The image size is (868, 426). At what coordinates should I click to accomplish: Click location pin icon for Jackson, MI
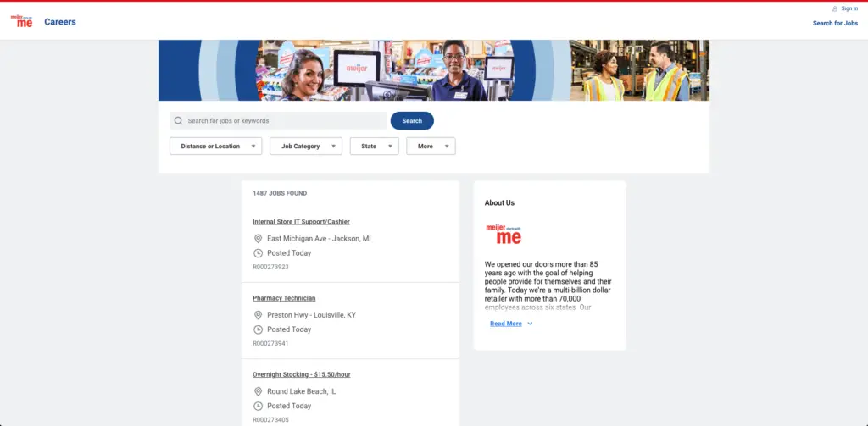(x=258, y=239)
